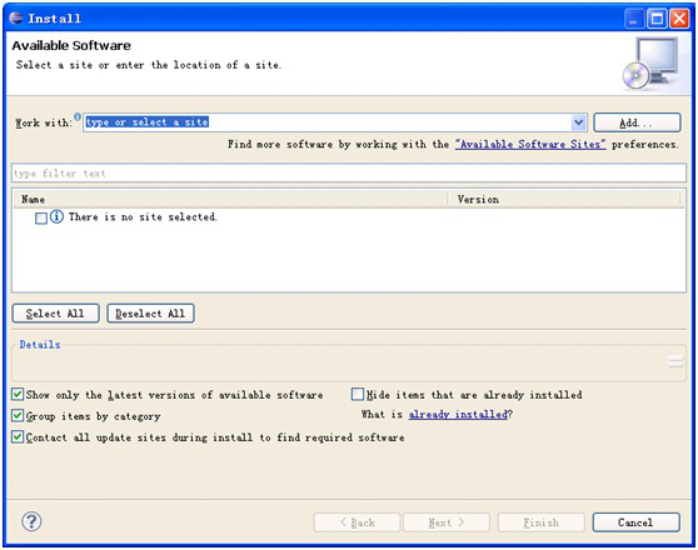698x550 pixels.
Task: Toggle 'Show only the latest versions' checkbox
Action: pos(18,395)
